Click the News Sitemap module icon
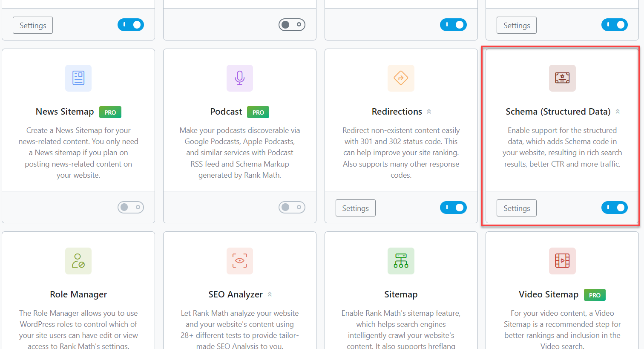 (x=78, y=78)
